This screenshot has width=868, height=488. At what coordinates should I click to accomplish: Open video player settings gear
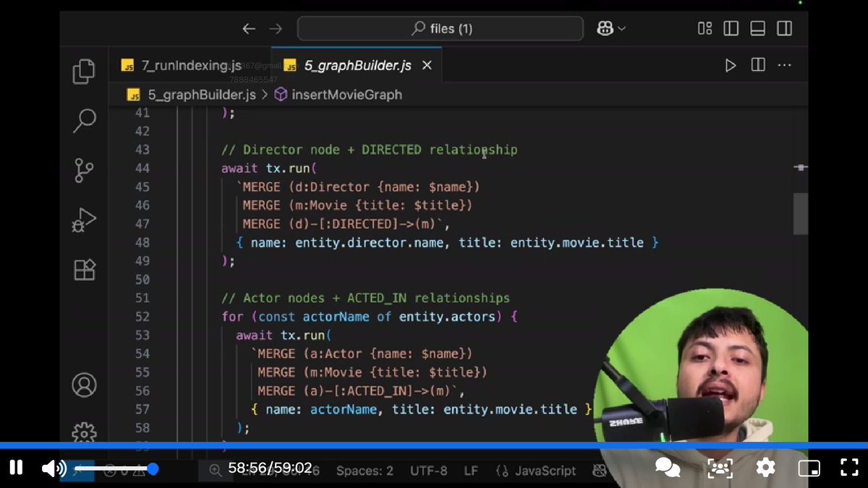coord(766,468)
